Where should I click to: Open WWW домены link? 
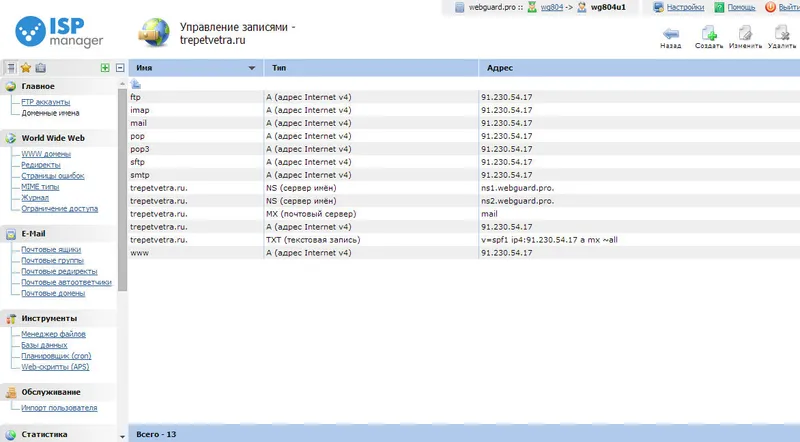tap(46, 154)
